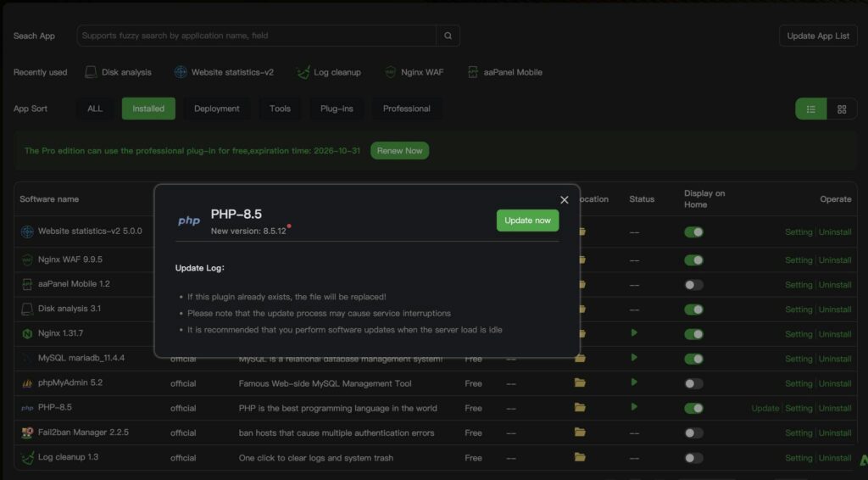Select the Installed app sort tab
This screenshot has width=868, height=480.
[148, 109]
